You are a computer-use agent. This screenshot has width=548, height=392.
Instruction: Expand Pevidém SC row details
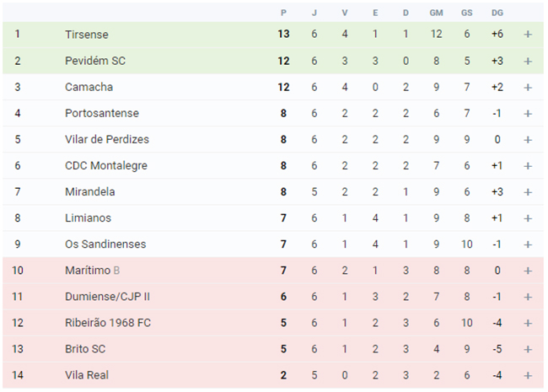(528, 62)
